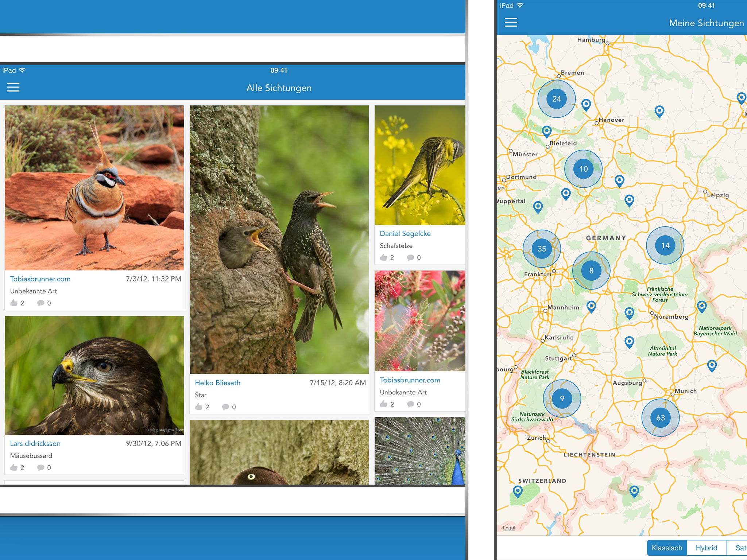The height and width of the screenshot is (560, 747).
Task: Like the Schafstelze sighting thumbs-up
Action: (384, 257)
